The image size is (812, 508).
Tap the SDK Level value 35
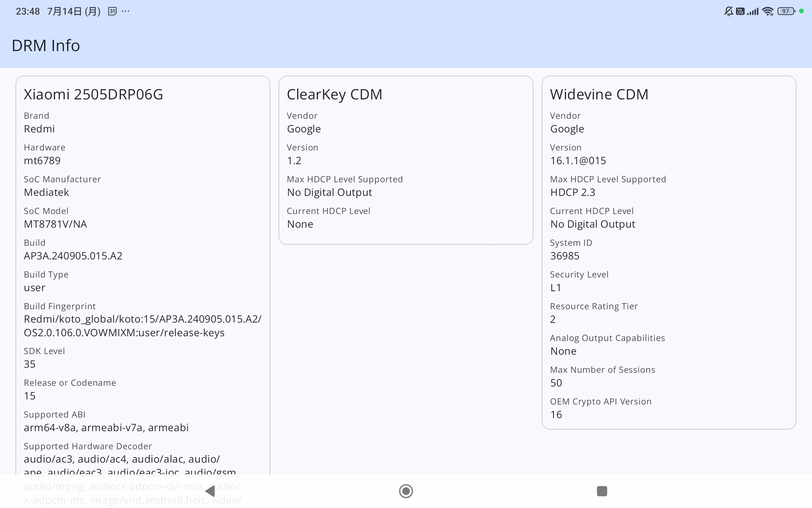pyautogui.click(x=29, y=364)
